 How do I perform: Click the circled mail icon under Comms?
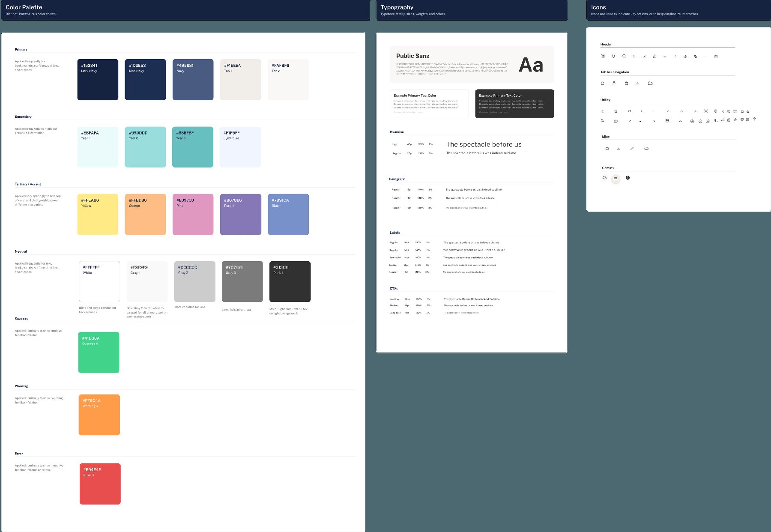coord(616,179)
